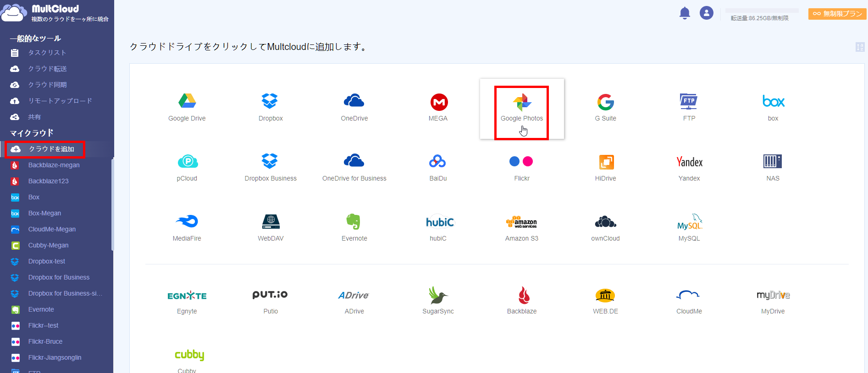Choose the MEGA cloud service
The width and height of the screenshot is (868, 373).
[438, 107]
